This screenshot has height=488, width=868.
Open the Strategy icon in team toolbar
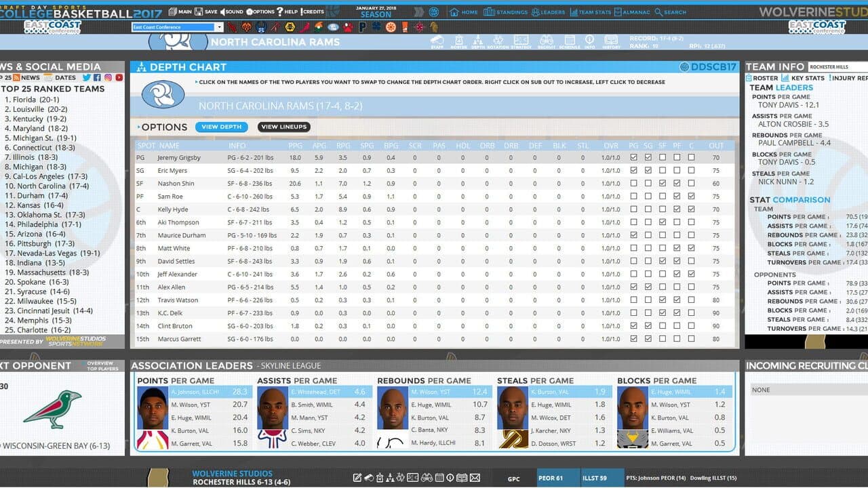[521, 42]
